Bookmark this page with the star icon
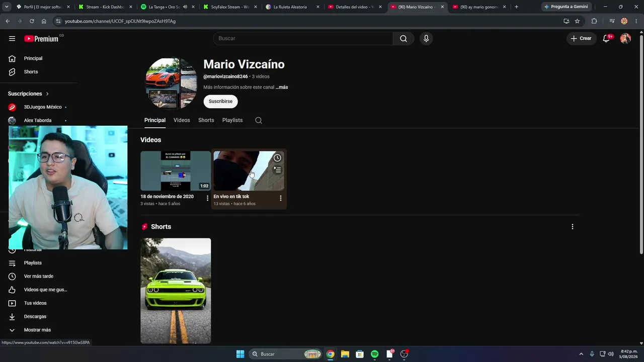 577,21
